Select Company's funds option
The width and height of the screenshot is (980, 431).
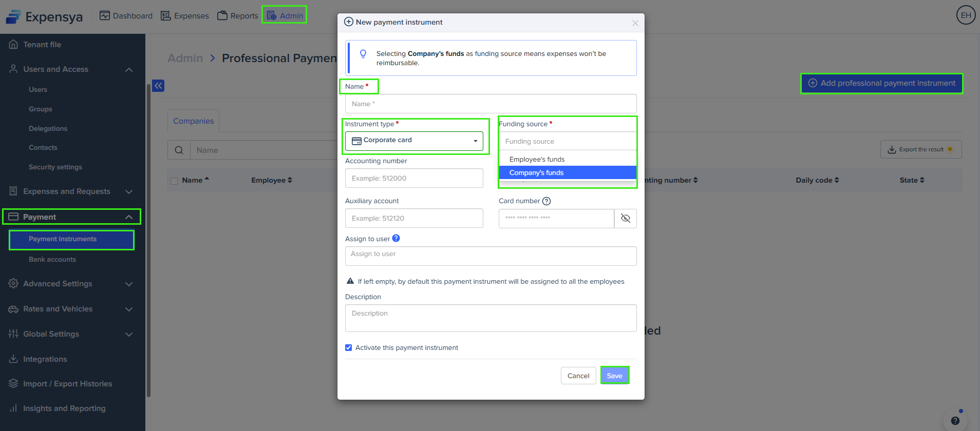(x=567, y=173)
